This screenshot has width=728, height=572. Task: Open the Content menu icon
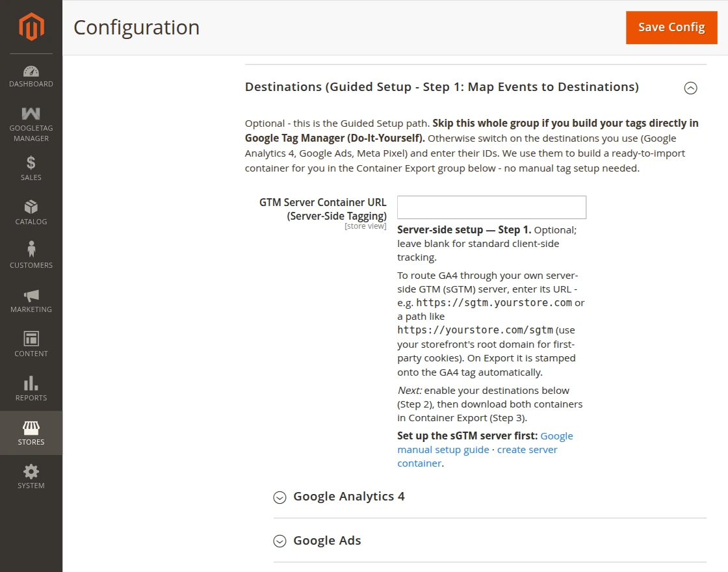(x=31, y=339)
